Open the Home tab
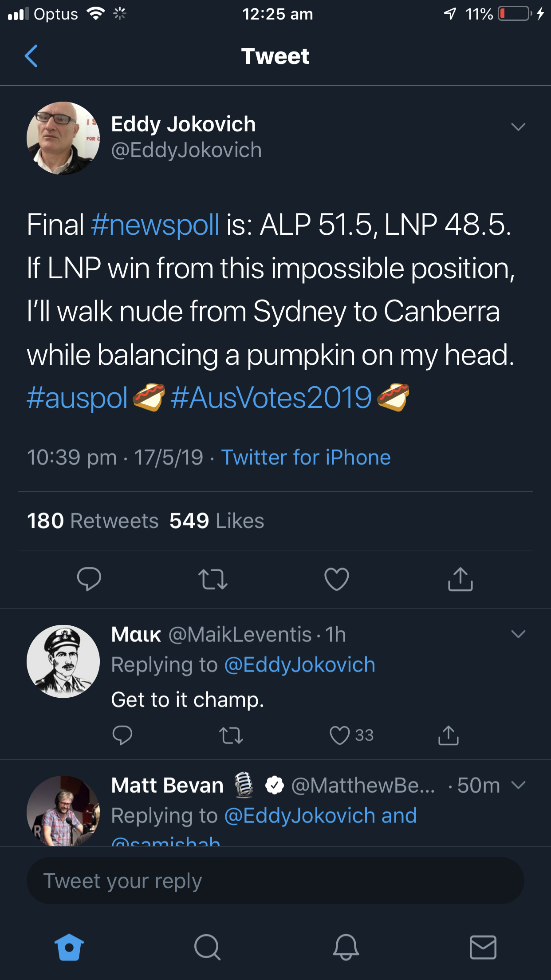The width and height of the screenshot is (551, 980). [69, 947]
